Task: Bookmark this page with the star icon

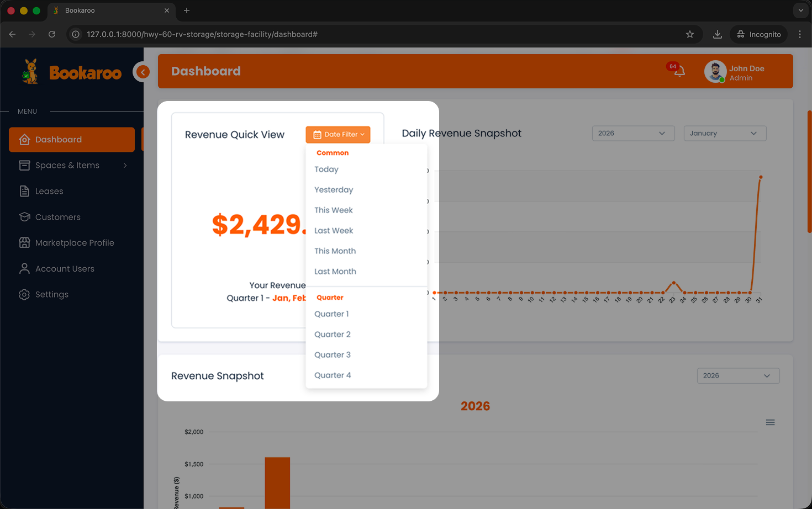Action: point(690,34)
